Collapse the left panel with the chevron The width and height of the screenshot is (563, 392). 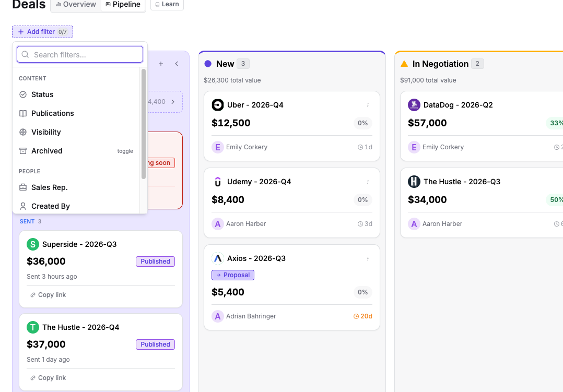(x=177, y=64)
